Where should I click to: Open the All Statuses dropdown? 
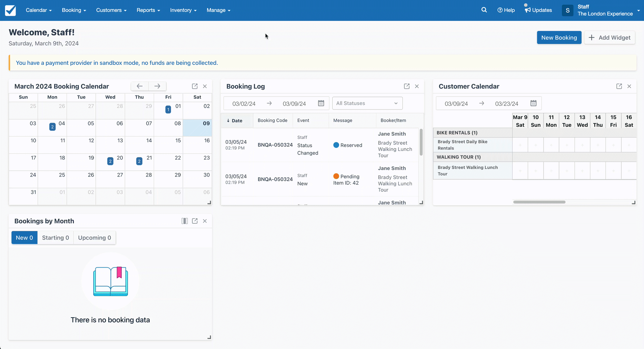pyautogui.click(x=367, y=103)
